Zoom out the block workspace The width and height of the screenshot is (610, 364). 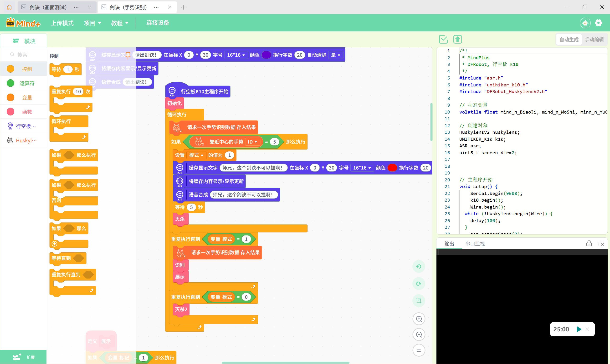[419, 335]
